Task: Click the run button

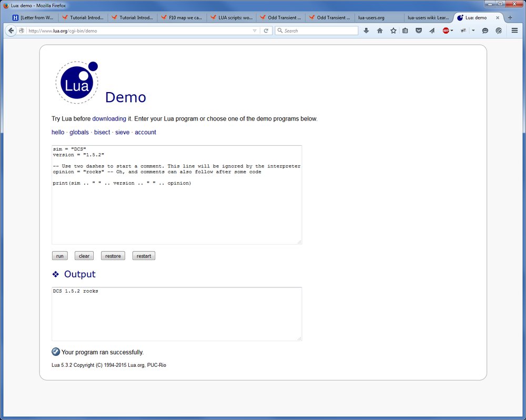Action: [x=60, y=256]
